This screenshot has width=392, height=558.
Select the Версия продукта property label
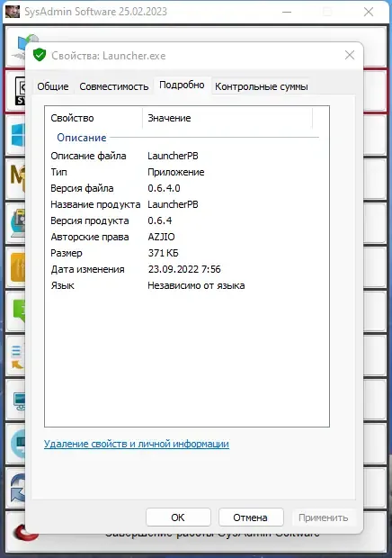click(90, 220)
